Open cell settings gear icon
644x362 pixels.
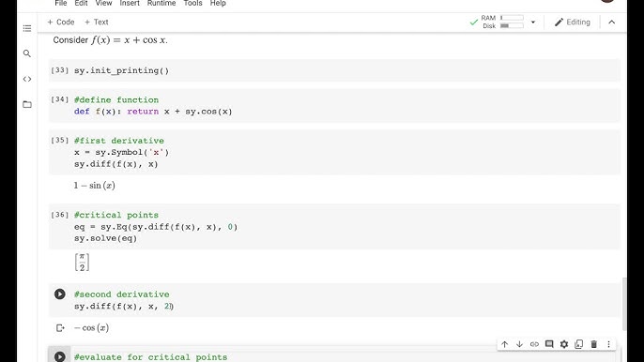(564, 344)
